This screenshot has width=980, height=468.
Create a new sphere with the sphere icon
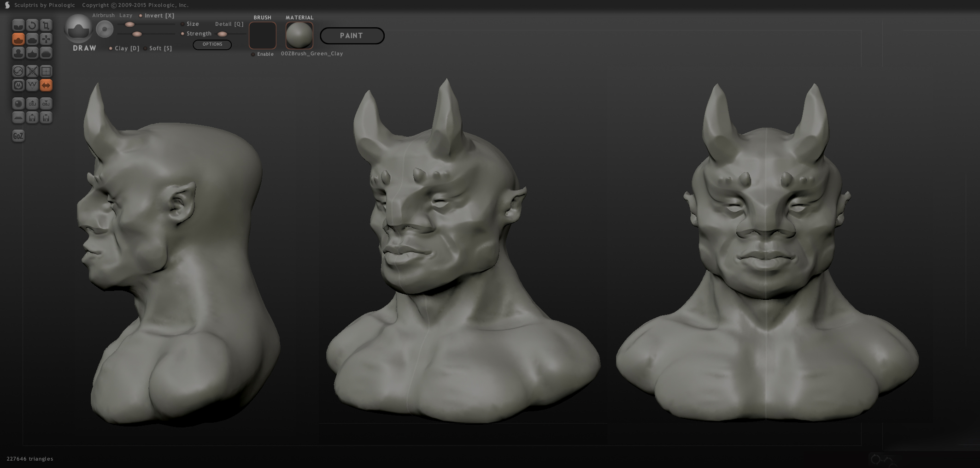(x=18, y=104)
